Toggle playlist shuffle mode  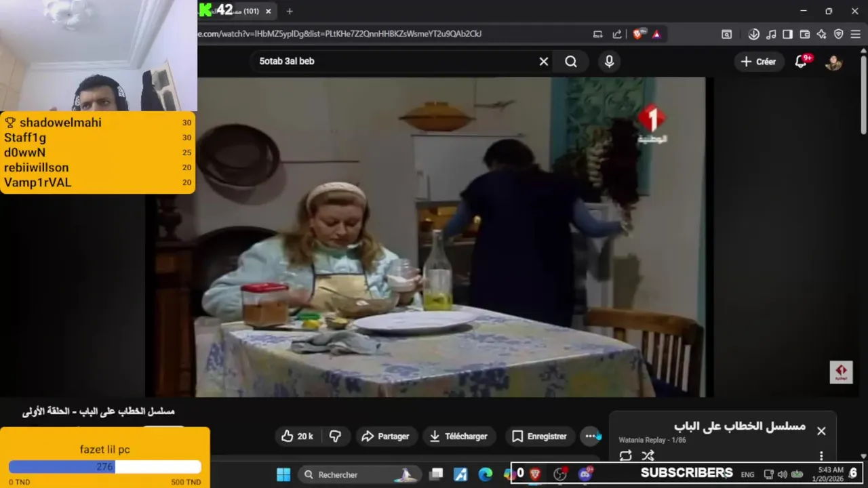648,455
